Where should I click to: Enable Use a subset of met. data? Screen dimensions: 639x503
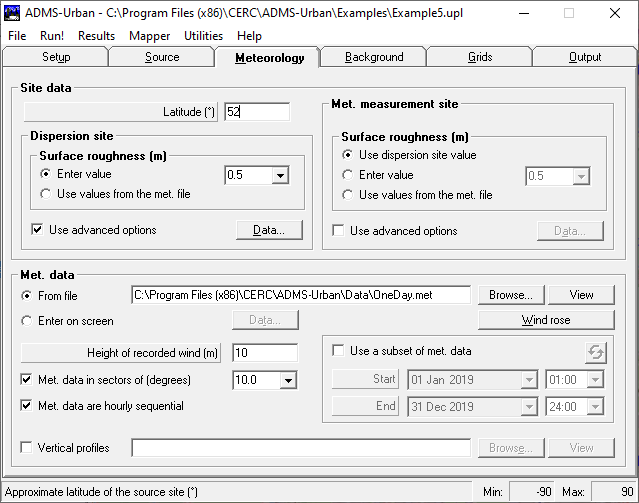(x=339, y=351)
